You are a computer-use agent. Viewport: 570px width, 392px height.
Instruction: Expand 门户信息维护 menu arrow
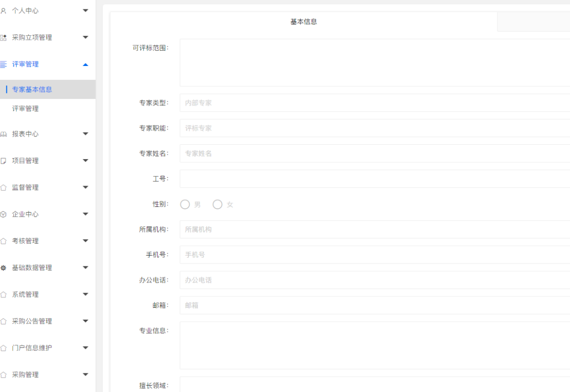point(85,348)
